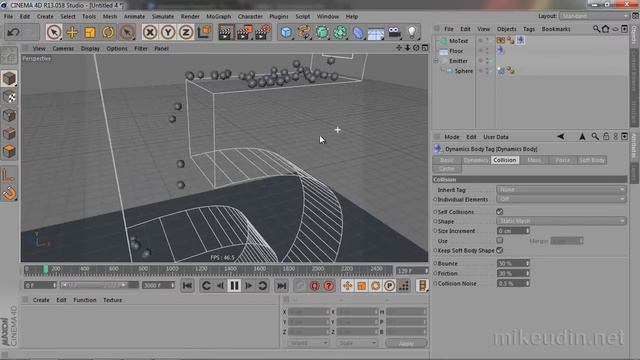The height and width of the screenshot is (360, 640).
Task: Toggle Z axis lock
Action: 186,32
